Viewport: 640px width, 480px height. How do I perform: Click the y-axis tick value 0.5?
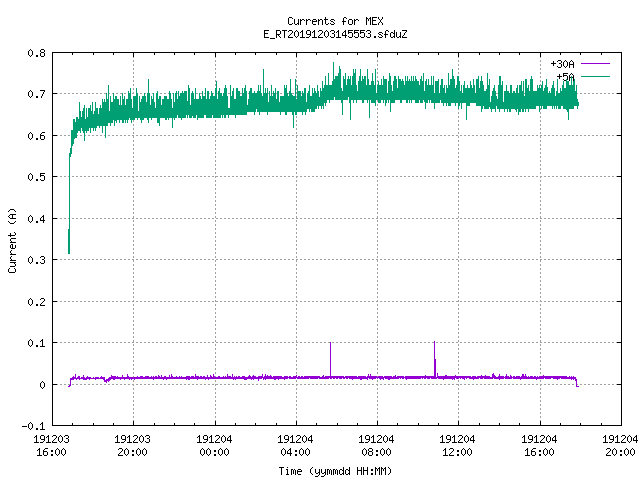pos(36,177)
